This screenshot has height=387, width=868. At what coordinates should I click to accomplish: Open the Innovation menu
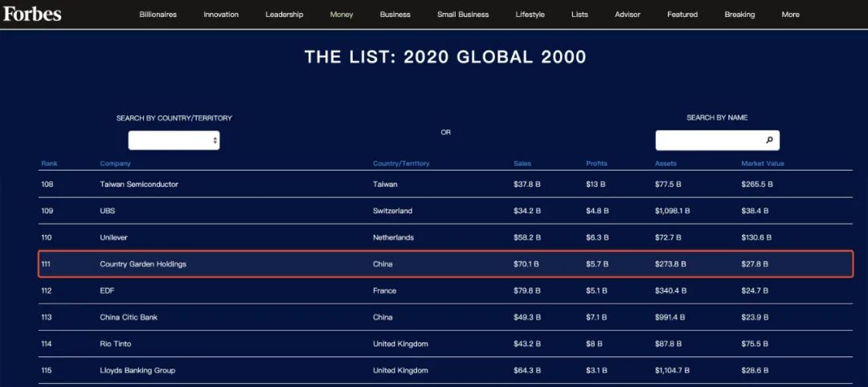pyautogui.click(x=221, y=14)
